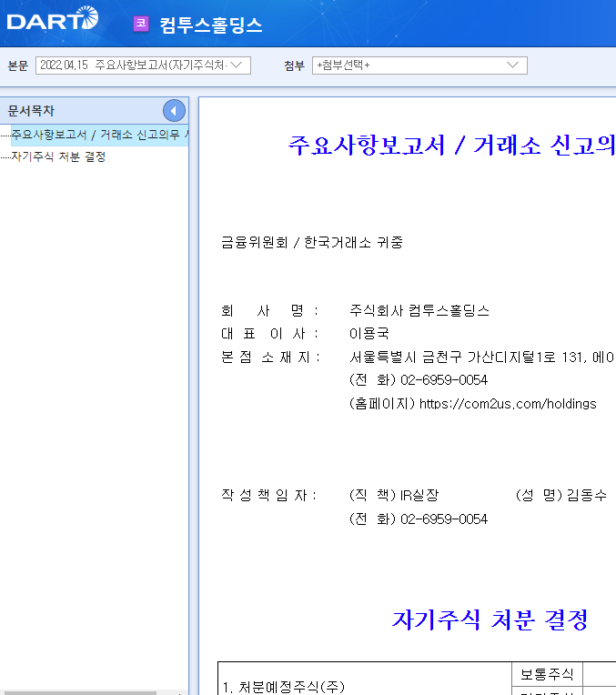Select 자기주식 처분 결정 in the table of contents
The width and height of the screenshot is (616, 695).
(58, 156)
